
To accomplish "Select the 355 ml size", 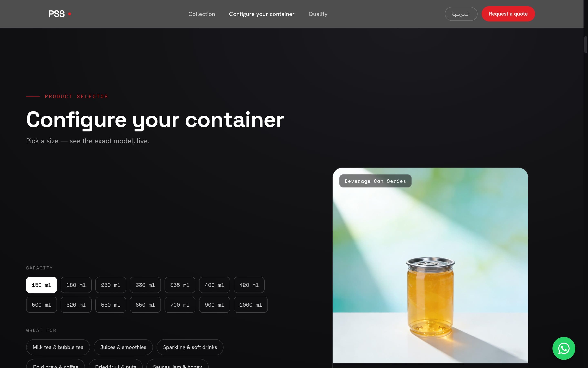I will coord(180,285).
